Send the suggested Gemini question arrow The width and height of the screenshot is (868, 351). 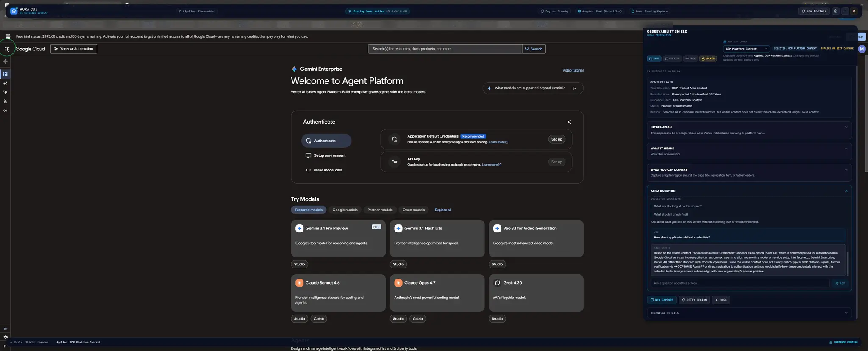click(574, 88)
